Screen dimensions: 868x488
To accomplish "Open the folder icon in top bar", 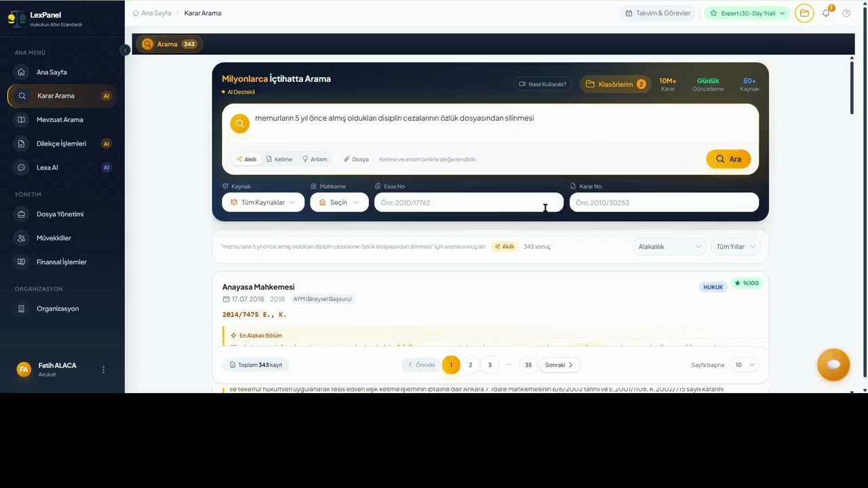I will (804, 13).
